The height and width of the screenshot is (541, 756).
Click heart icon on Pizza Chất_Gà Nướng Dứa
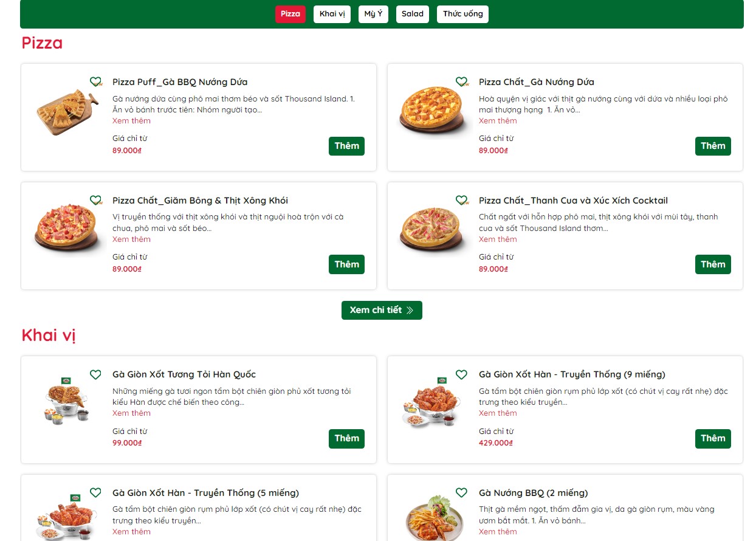(462, 81)
